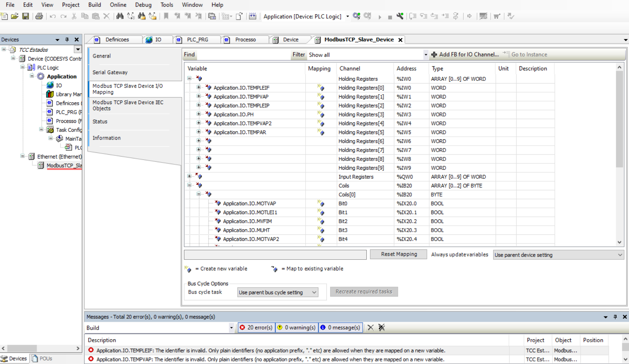Click Recreate required tasks
The width and height of the screenshot is (629, 364).
click(364, 292)
